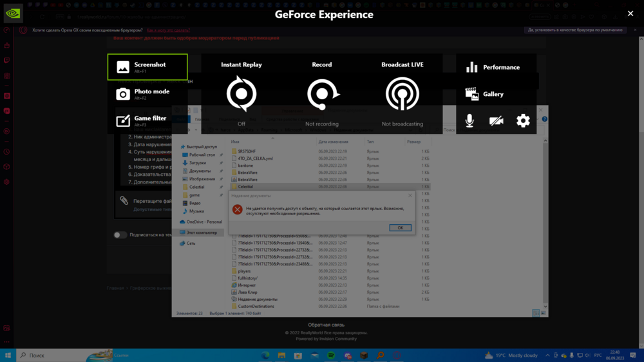Open Microsoft Store from taskbar
The height and width of the screenshot is (362, 644).
point(298,356)
